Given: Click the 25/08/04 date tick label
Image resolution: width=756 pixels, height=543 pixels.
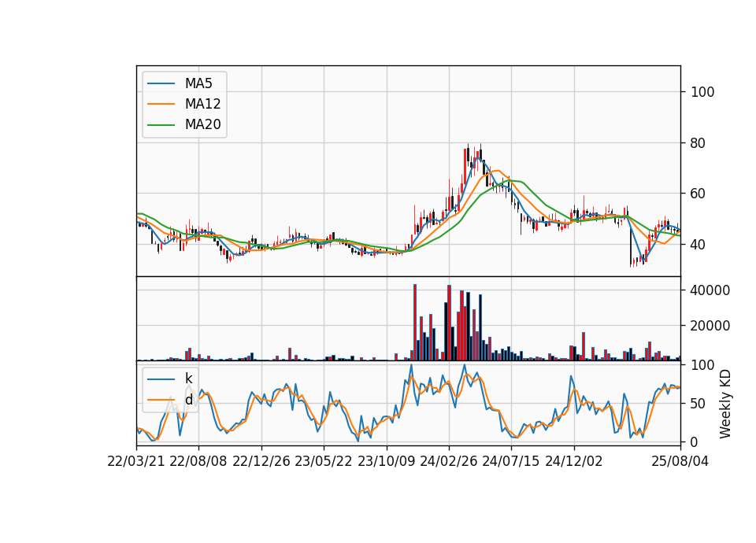Looking at the screenshot, I should (680, 461).
